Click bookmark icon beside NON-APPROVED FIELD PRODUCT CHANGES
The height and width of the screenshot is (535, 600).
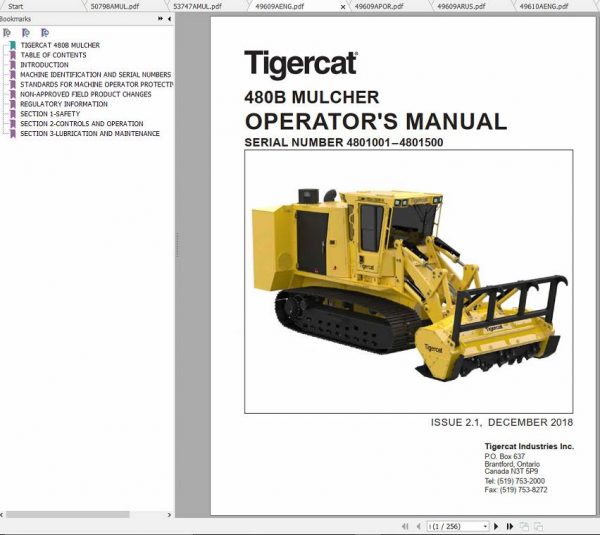click(13, 94)
